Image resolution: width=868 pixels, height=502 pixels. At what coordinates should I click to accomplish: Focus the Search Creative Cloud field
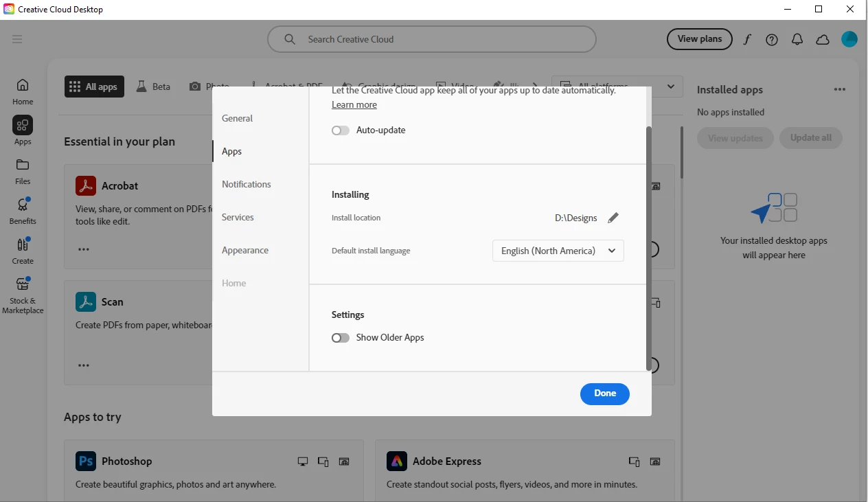point(432,39)
